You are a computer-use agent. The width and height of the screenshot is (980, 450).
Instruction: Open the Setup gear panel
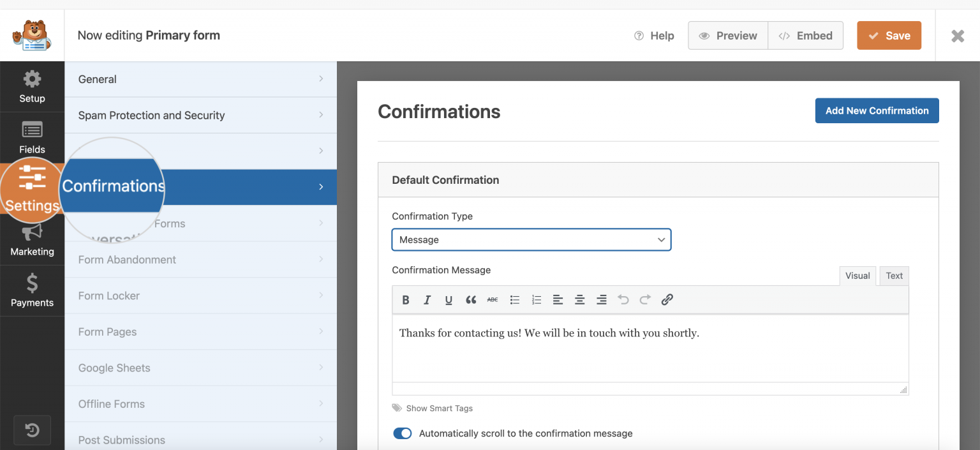tap(32, 87)
